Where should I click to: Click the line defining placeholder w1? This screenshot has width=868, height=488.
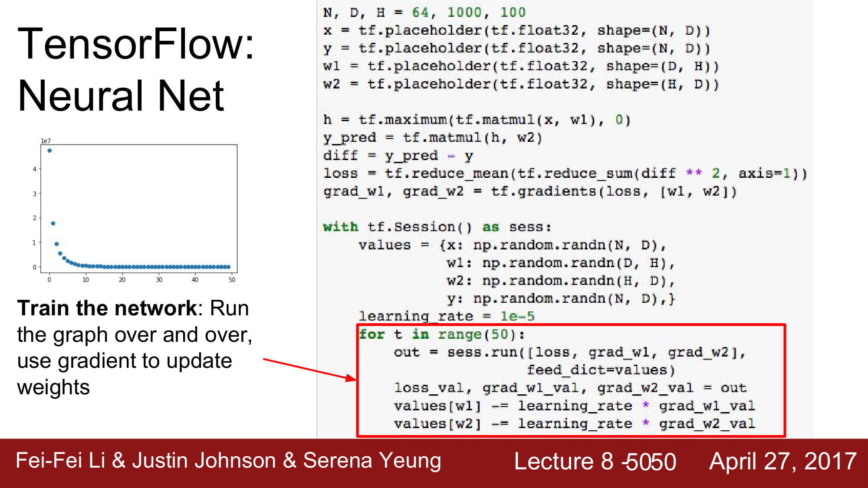pyautogui.click(x=521, y=66)
